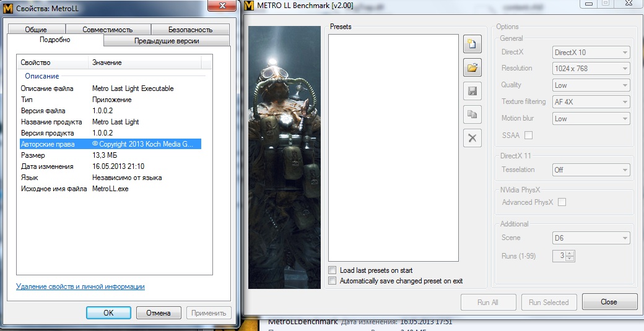Select the Версия продукта row
Viewport: 644px width, 331px height.
point(110,133)
